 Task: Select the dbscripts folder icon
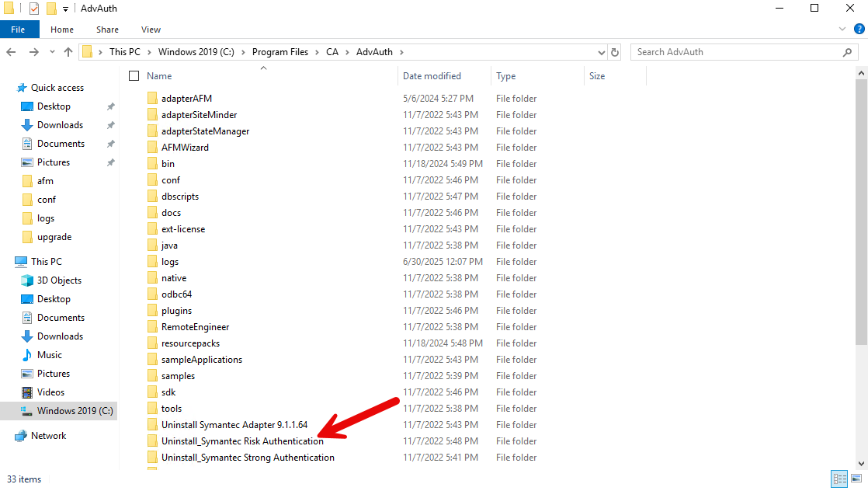[152, 197]
